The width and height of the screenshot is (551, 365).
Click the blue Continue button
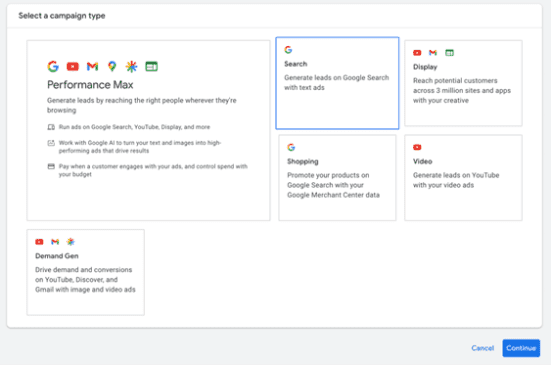click(x=521, y=348)
